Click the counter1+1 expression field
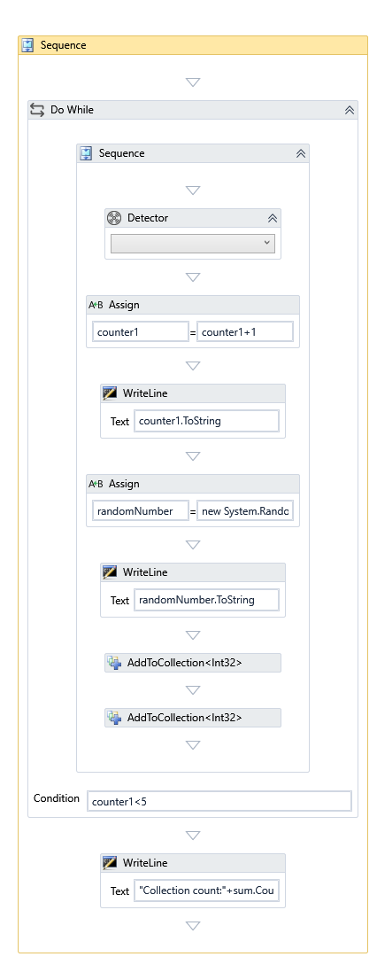The height and width of the screenshot is (980, 377). (x=245, y=332)
